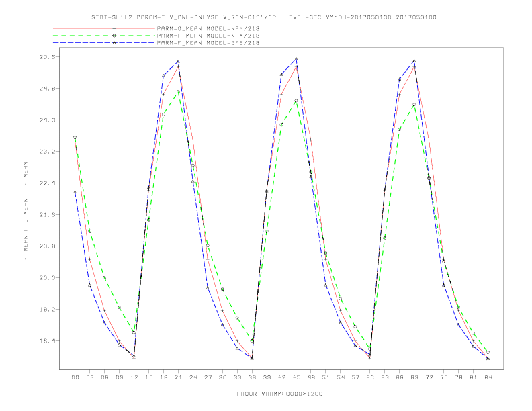Click the x-axis tick label 42

[x=281, y=377]
